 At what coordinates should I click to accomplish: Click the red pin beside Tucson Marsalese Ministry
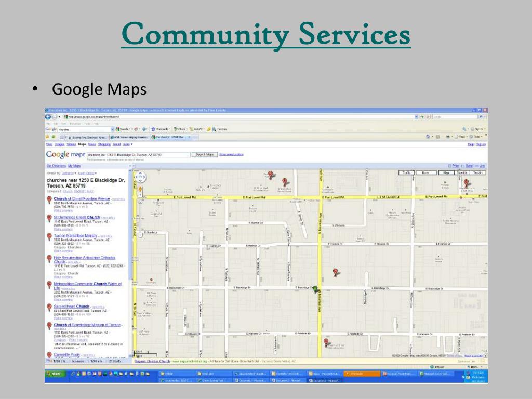49,237
